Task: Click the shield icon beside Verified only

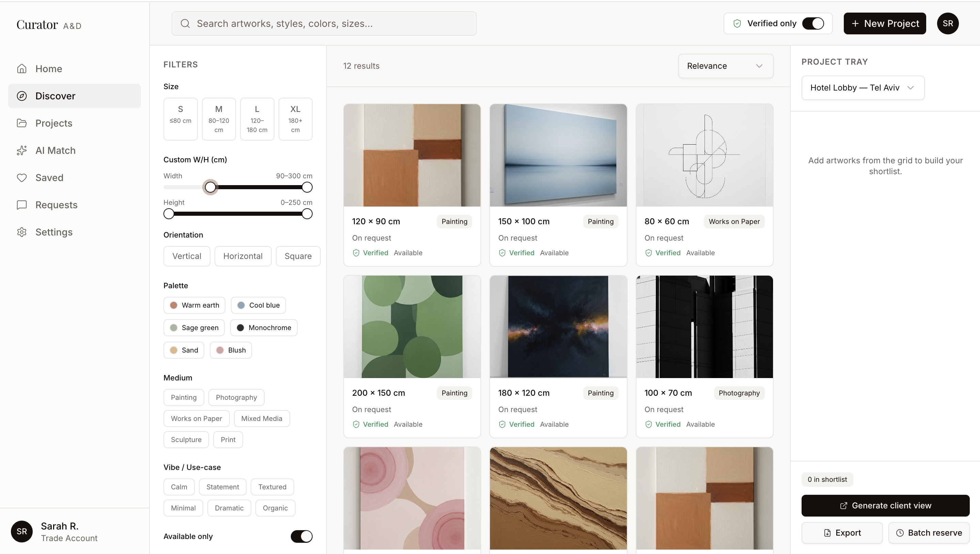Action: click(x=737, y=23)
